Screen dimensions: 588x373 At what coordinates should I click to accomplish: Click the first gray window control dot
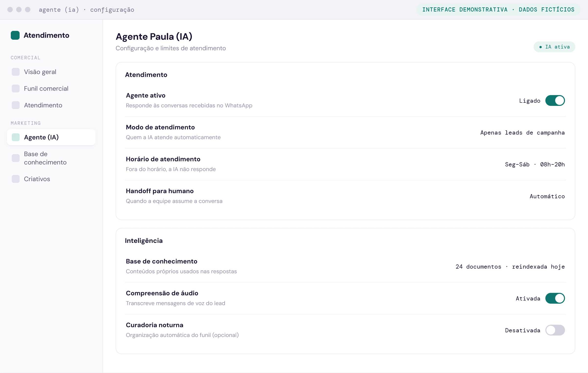click(x=10, y=10)
